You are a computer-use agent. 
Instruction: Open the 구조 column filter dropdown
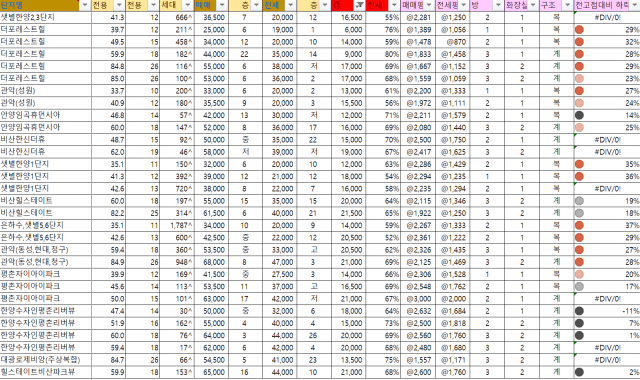click(x=567, y=5)
